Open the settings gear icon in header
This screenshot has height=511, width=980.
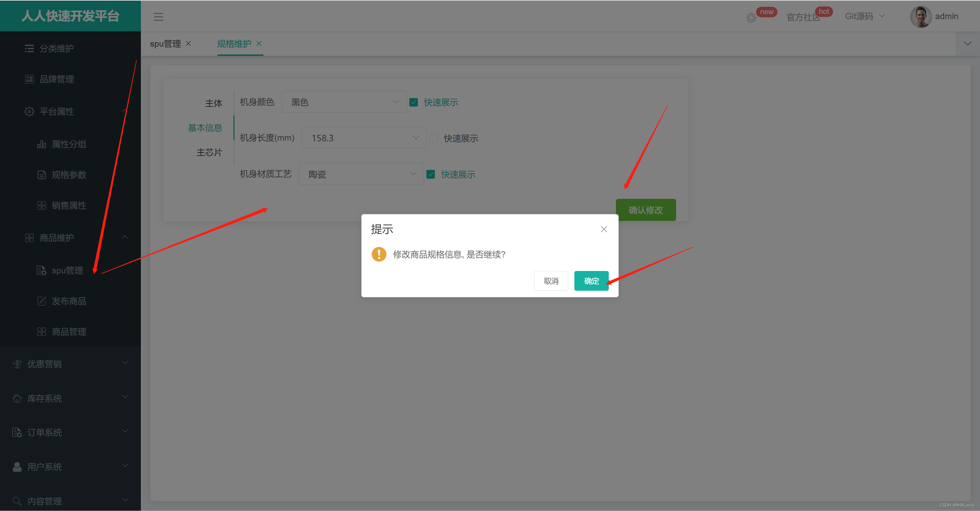(x=751, y=17)
